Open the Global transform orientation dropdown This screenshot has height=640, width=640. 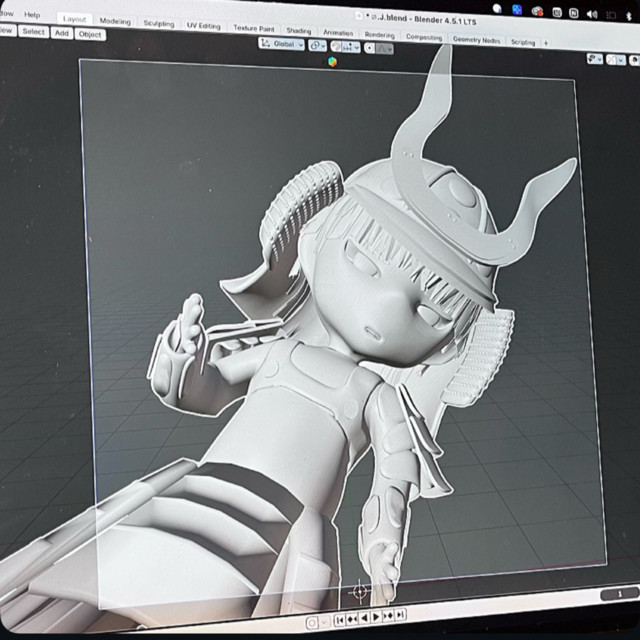(x=282, y=44)
